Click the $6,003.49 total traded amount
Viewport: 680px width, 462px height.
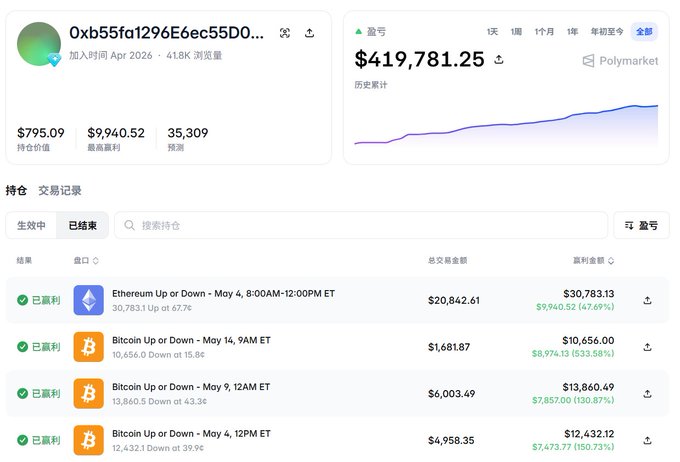click(x=451, y=394)
